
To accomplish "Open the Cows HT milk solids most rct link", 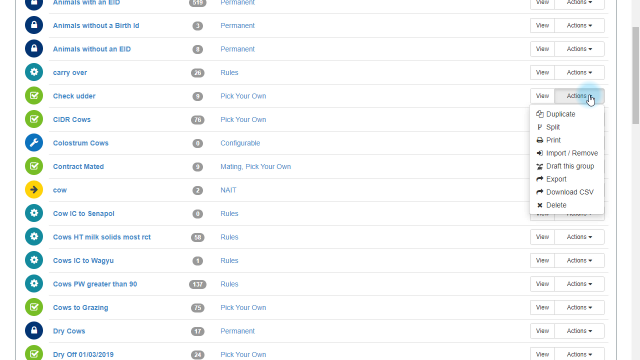I will 102,237.
